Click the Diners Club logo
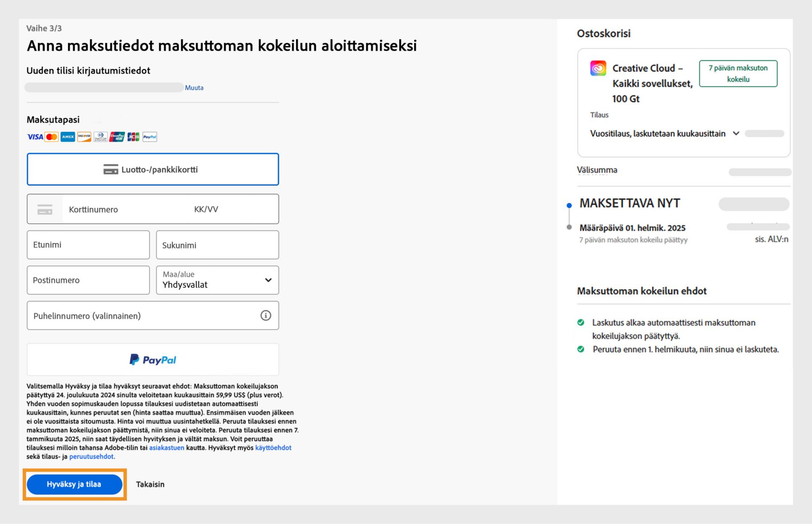Viewport: 812px width, 524px height. click(100, 137)
